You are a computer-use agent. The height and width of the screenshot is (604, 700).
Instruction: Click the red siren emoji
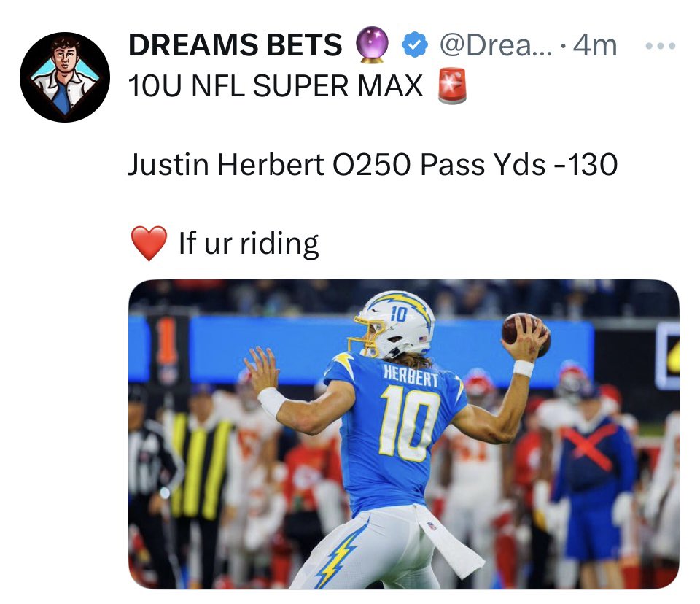(x=452, y=86)
